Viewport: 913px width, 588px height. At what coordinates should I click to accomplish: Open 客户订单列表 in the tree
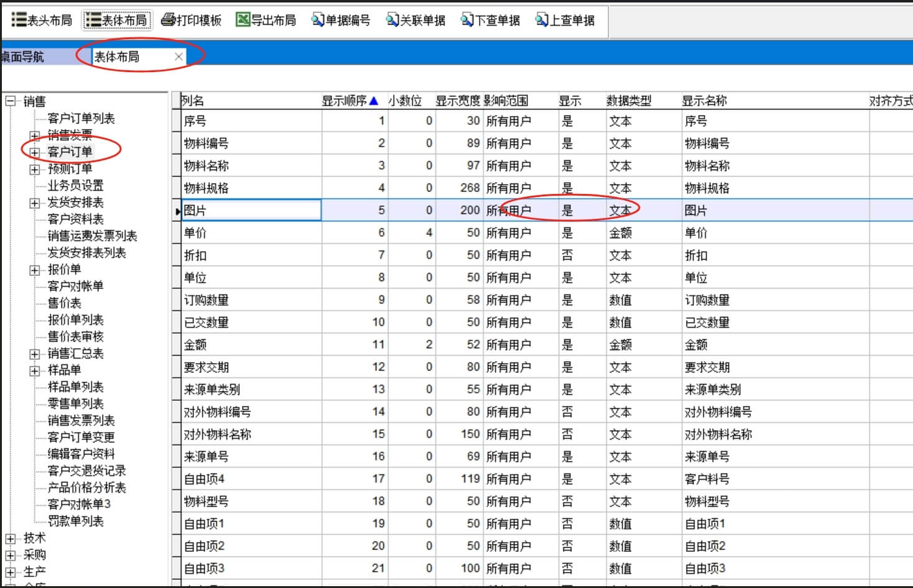coord(81,118)
